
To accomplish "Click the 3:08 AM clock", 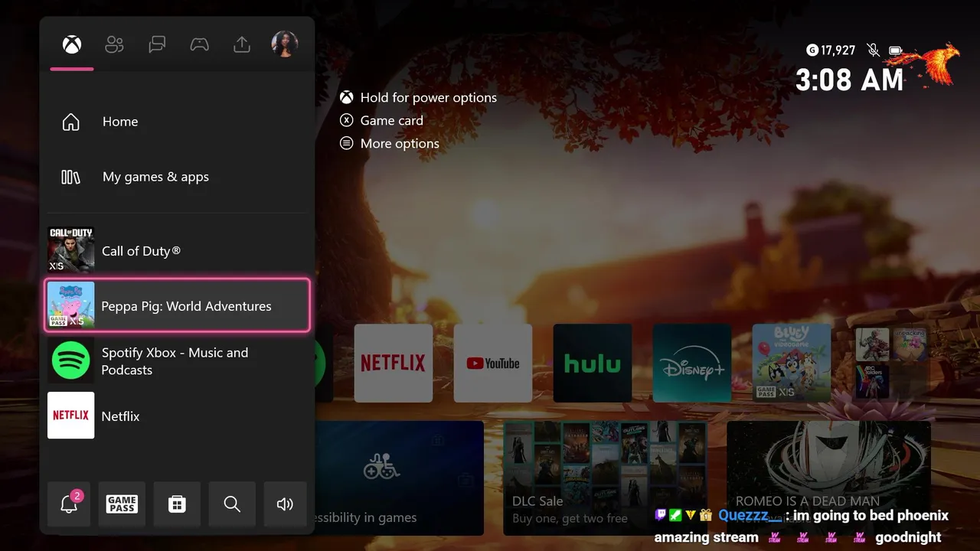I will click(x=850, y=80).
